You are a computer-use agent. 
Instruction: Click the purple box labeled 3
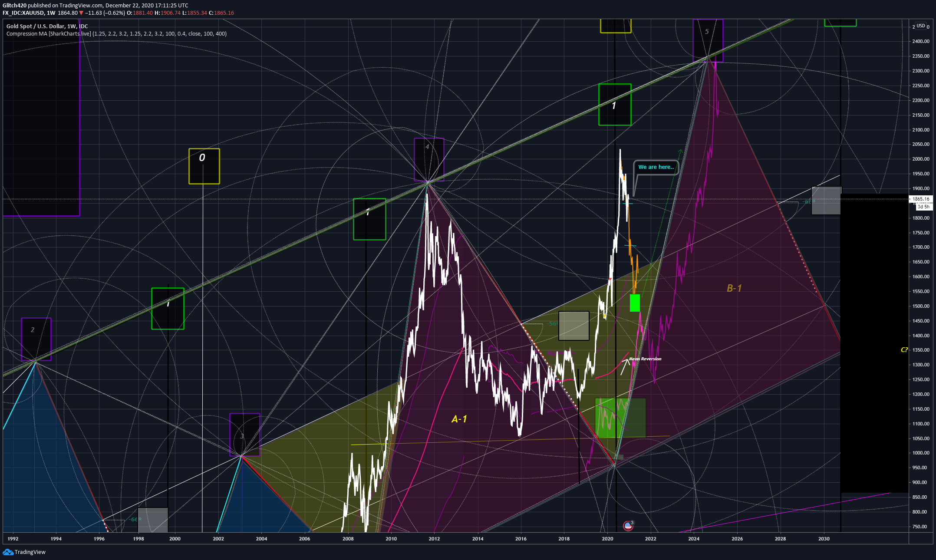245,435
